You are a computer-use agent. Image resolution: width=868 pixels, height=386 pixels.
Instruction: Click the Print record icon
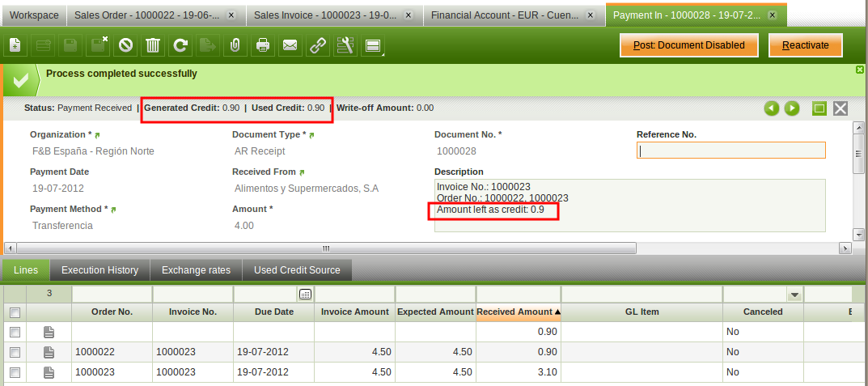tap(263, 45)
